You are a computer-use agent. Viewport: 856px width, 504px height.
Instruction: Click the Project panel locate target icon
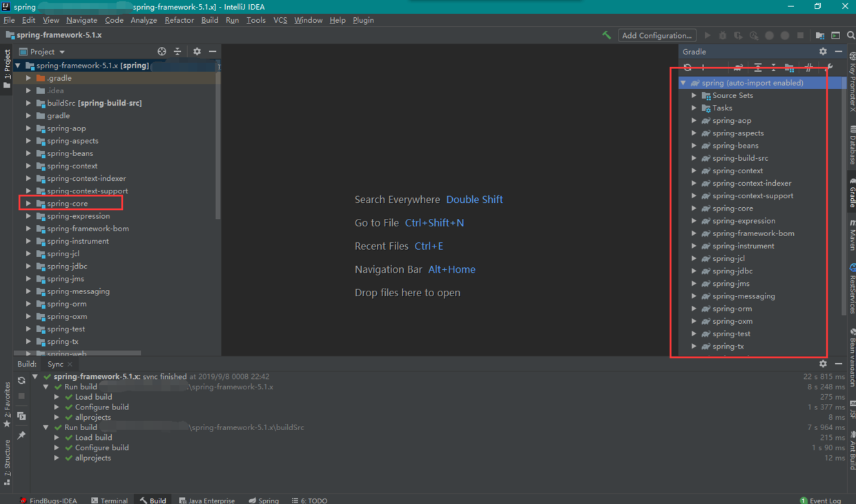pos(162,51)
